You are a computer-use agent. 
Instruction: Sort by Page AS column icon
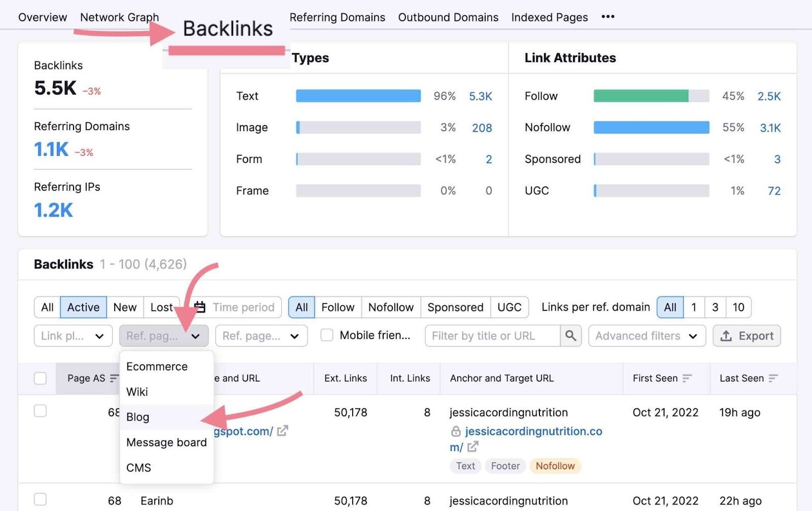pyautogui.click(x=114, y=378)
